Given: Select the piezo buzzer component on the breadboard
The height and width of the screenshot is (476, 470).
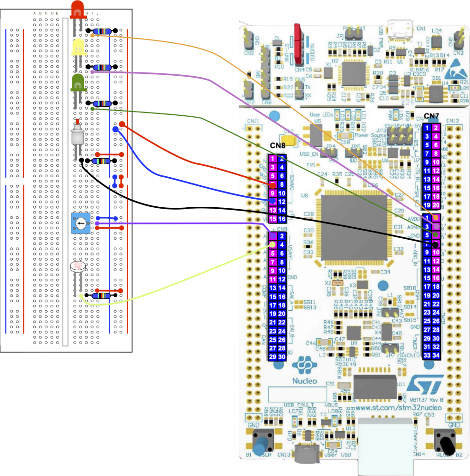Looking at the screenshot, I should point(77,138).
